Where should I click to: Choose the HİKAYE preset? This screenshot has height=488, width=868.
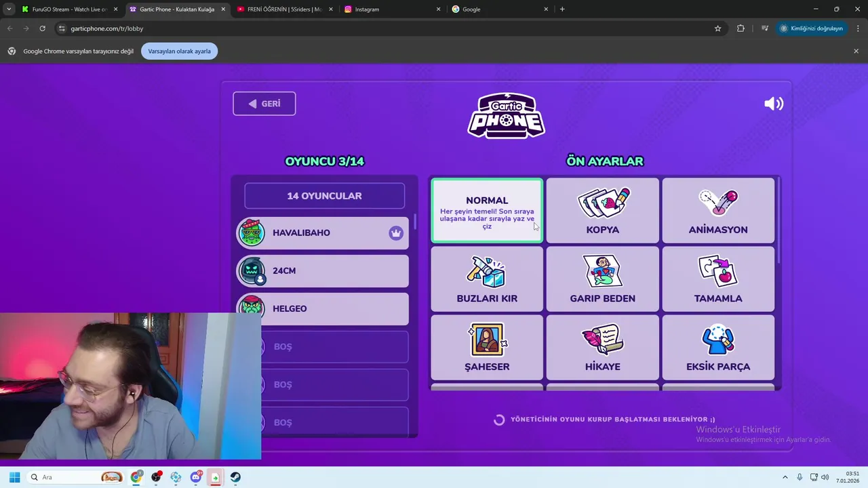[603, 347]
